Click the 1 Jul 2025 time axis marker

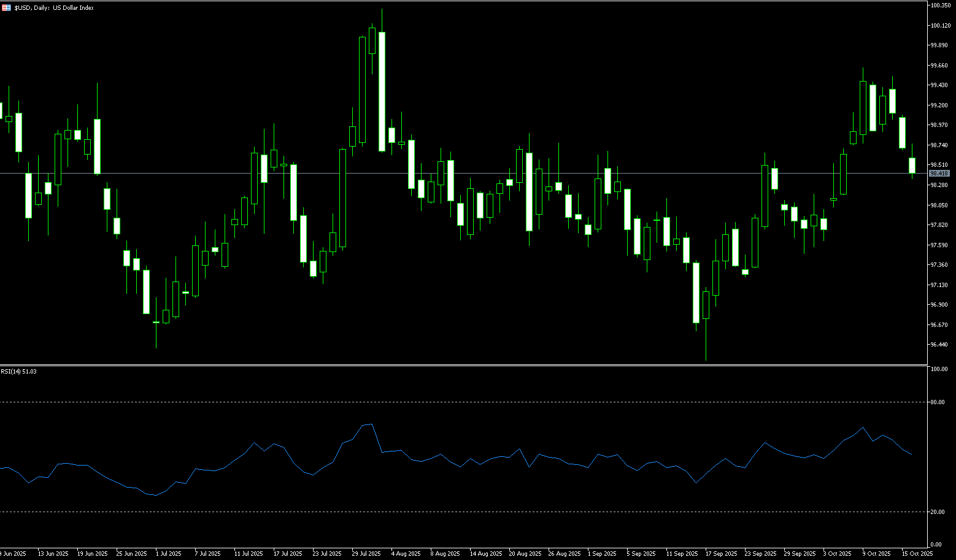[x=168, y=554]
